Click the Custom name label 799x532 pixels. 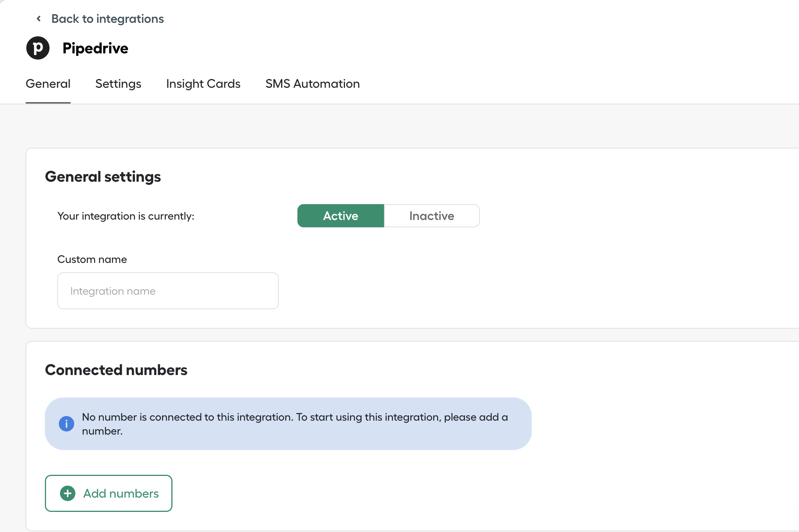click(92, 259)
